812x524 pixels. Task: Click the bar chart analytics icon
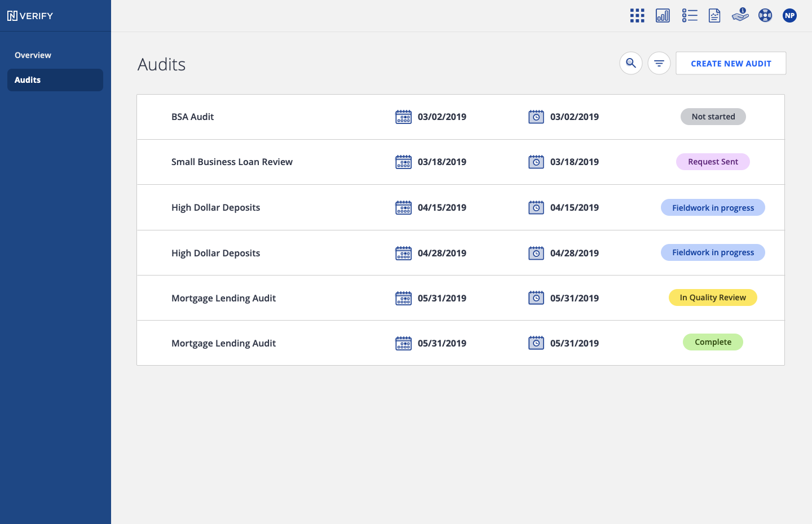(x=663, y=16)
